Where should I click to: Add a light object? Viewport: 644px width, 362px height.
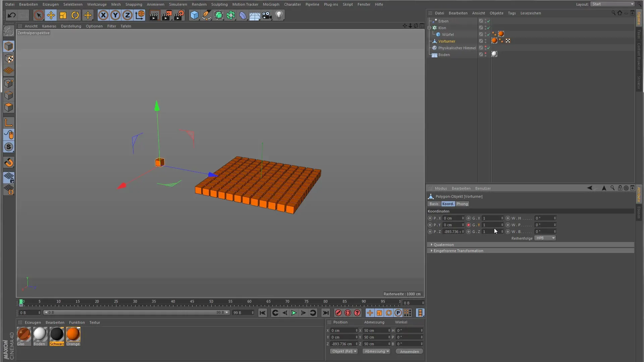coord(279,15)
